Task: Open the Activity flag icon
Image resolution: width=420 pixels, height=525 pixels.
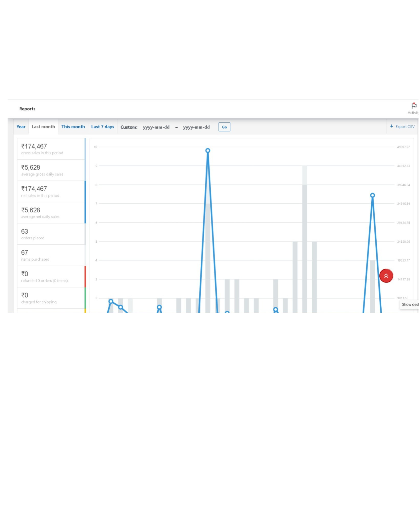Action: point(414,106)
